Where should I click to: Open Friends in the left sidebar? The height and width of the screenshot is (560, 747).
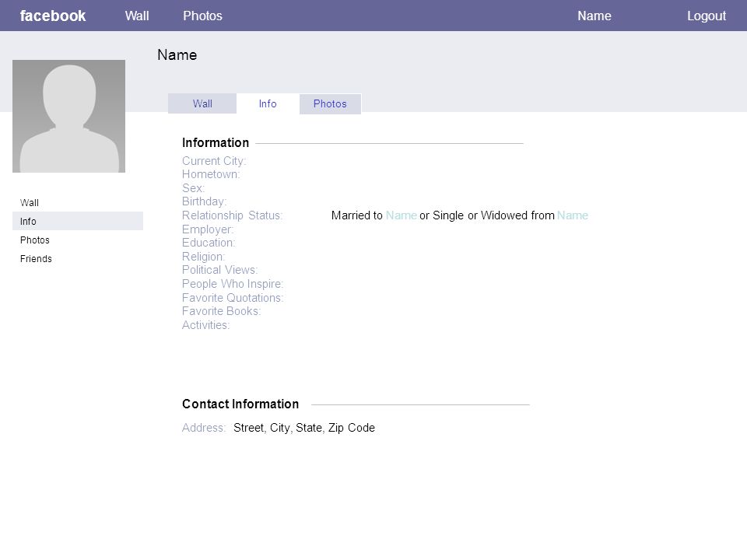click(x=36, y=258)
